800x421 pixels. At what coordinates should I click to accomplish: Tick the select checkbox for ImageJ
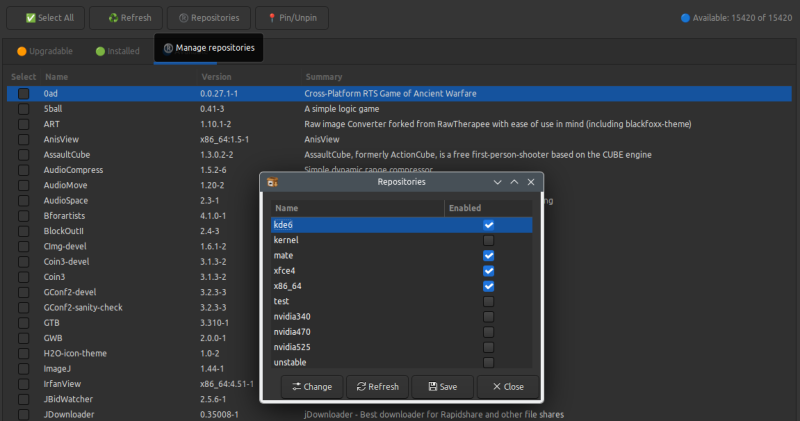click(x=23, y=369)
